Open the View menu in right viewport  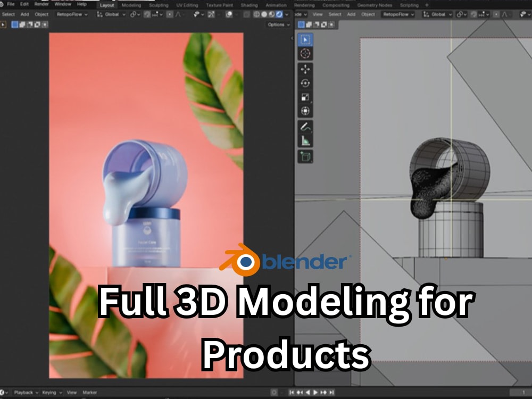[x=318, y=14]
